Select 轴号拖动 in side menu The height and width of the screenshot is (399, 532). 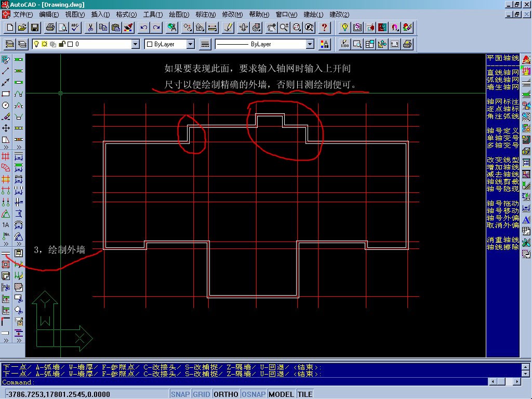coord(503,203)
